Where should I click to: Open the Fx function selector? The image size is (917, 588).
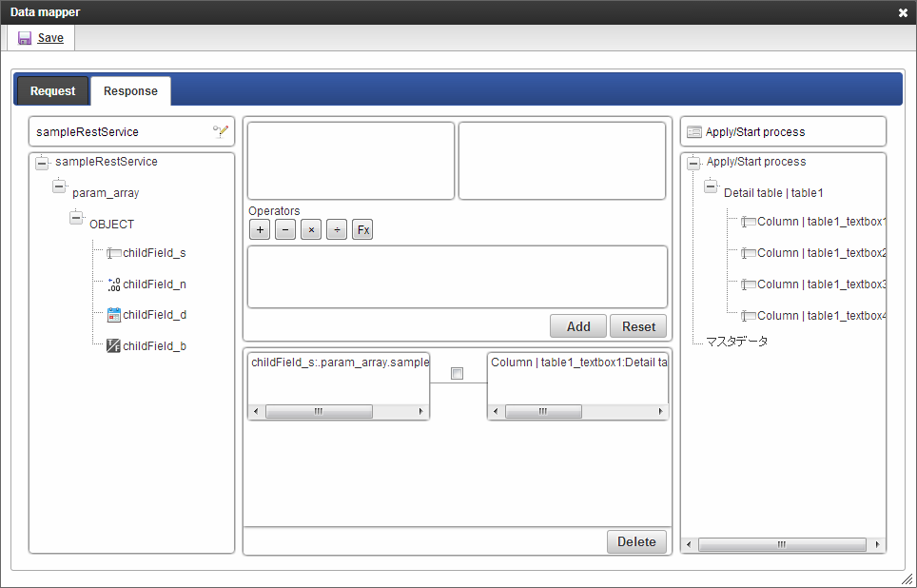pyautogui.click(x=362, y=230)
